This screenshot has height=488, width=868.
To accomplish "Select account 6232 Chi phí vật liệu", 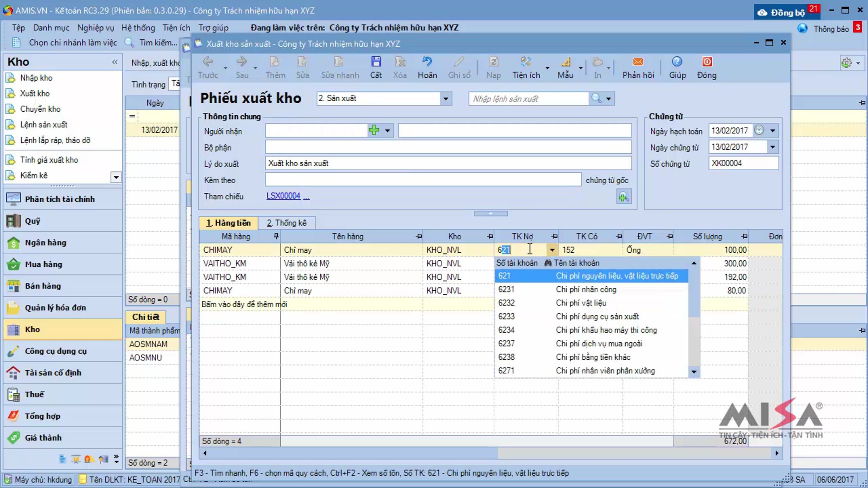I will click(591, 303).
